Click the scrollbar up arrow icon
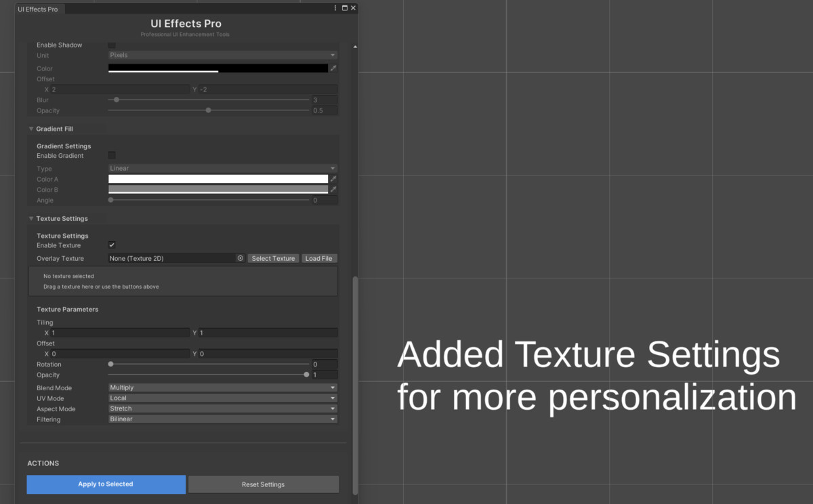Image resolution: width=813 pixels, height=504 pixels. point(354,46)
